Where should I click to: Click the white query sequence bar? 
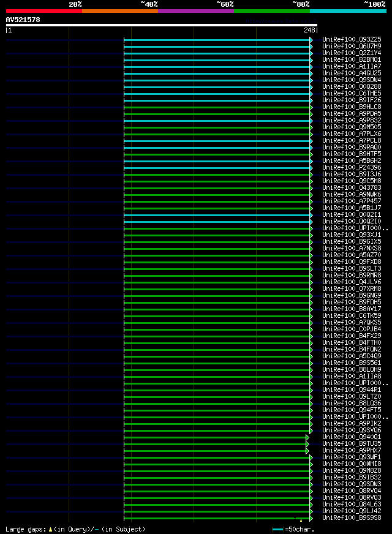pyautogui.click(x=162, y=25)
